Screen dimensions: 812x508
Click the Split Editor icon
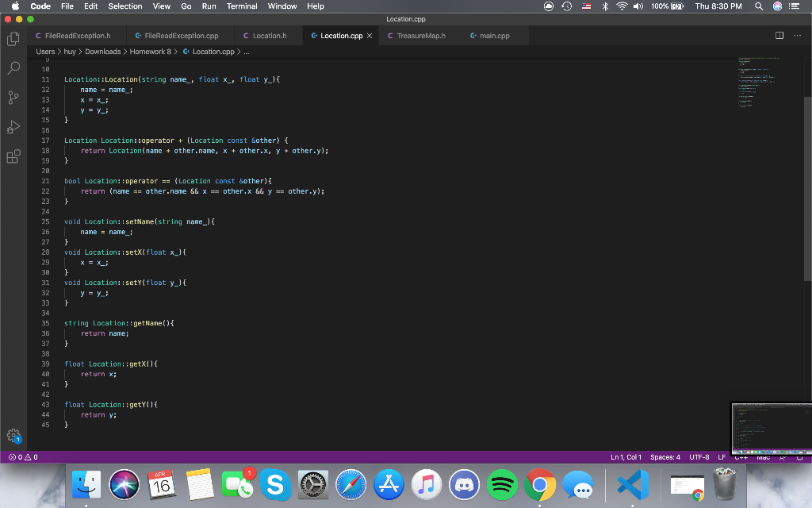pos(779,36)
